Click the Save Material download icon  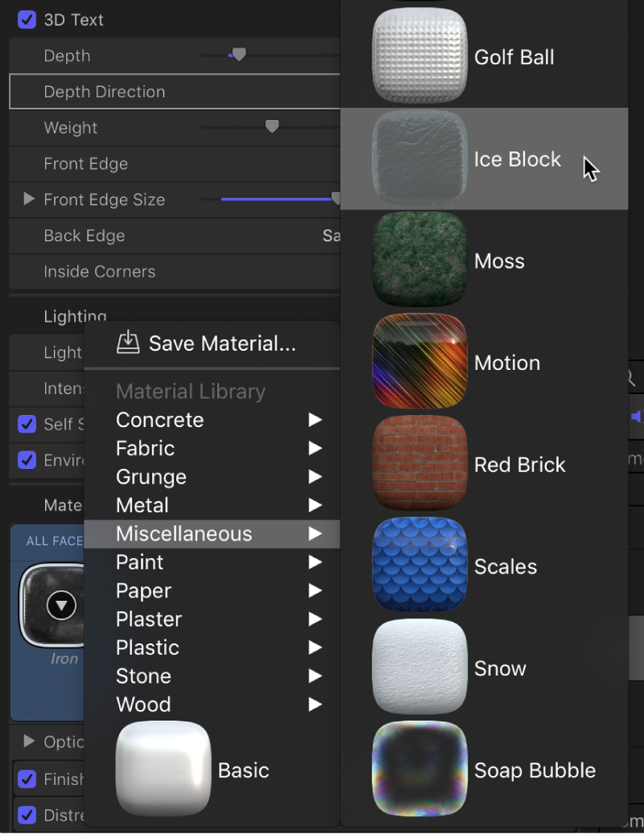pyautogui.click(x=130, y=343)
